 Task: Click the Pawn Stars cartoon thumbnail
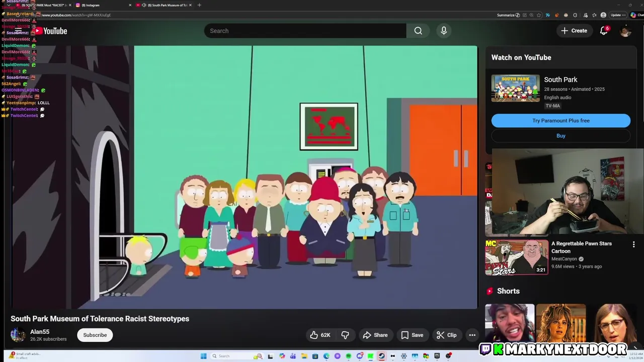517,257
